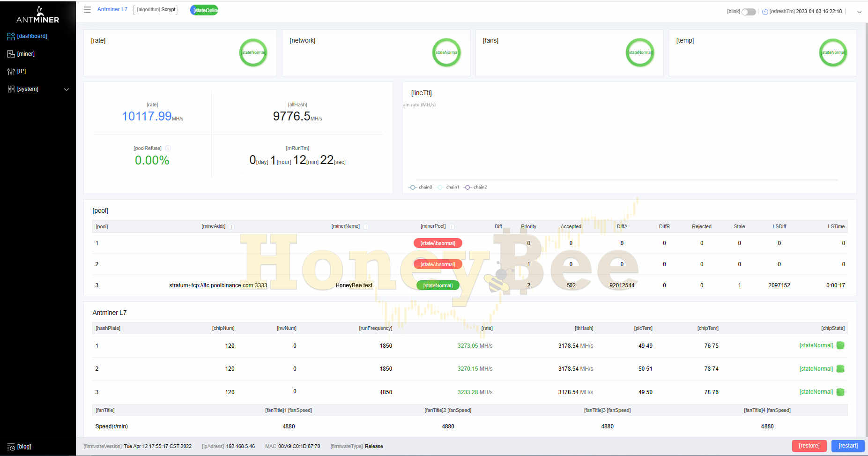
Task: Select the HoneyBee.test miner name
Action: [x=354, y=285]
